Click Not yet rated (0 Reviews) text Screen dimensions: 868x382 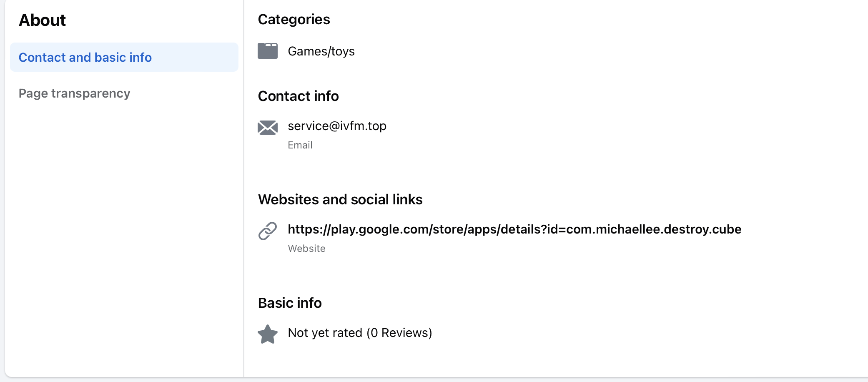click(x=360, y=333)
